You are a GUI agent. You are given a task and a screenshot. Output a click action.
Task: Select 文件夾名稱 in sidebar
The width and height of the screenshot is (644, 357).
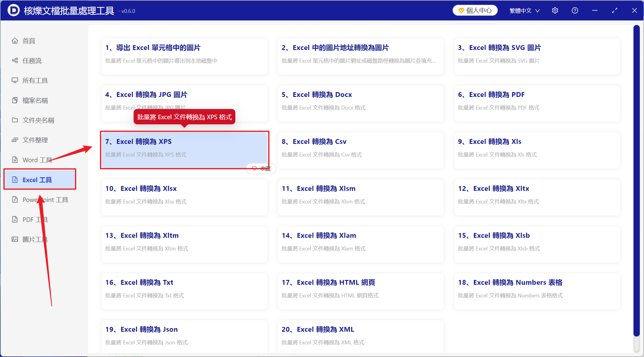tap(39, 120)
